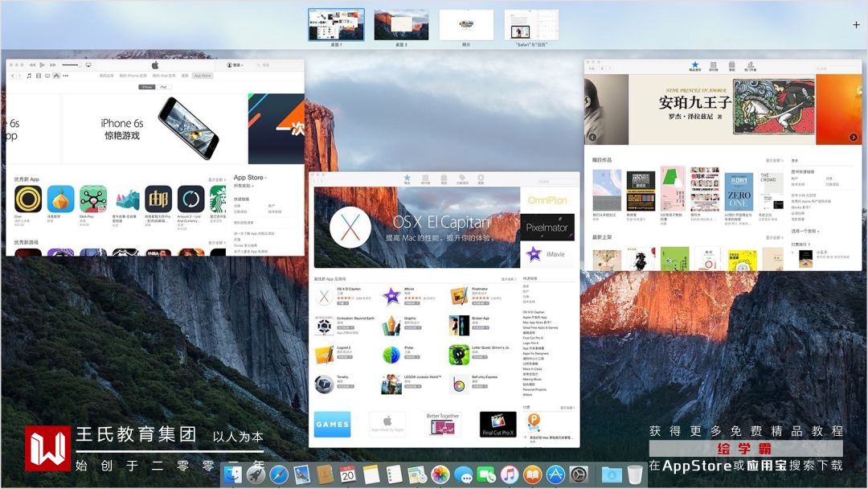The image size is (868, 489).
Task: Switch to iPhone segment in iTunes
Action: (x=147, y=87)
